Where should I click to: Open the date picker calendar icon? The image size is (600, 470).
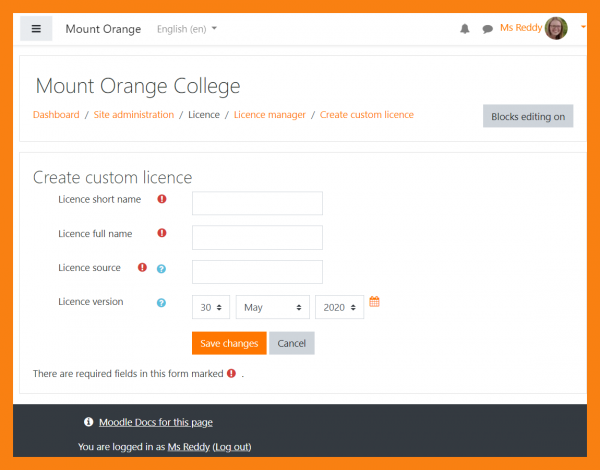(x=375, y=302)
